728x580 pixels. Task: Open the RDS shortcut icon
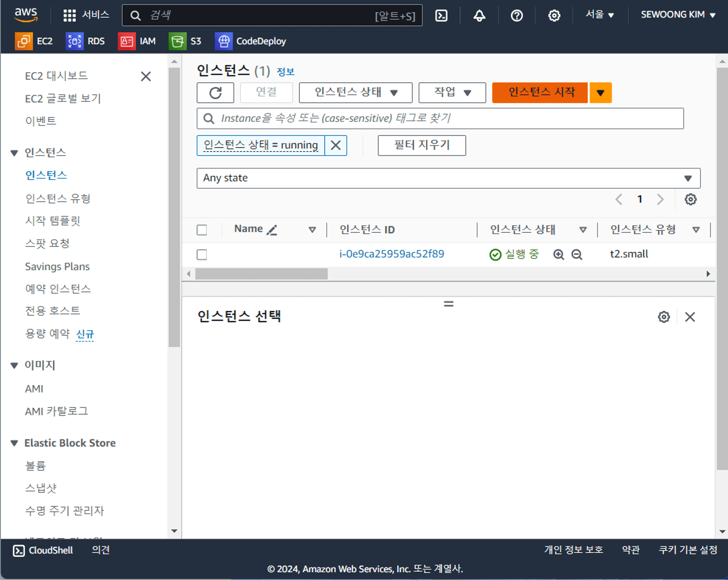[75, 41]
